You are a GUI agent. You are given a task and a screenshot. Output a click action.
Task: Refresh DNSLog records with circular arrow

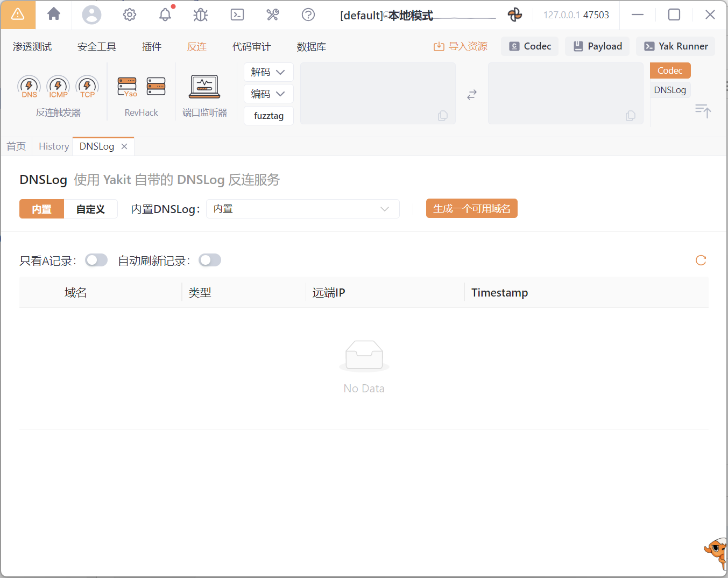701,260
